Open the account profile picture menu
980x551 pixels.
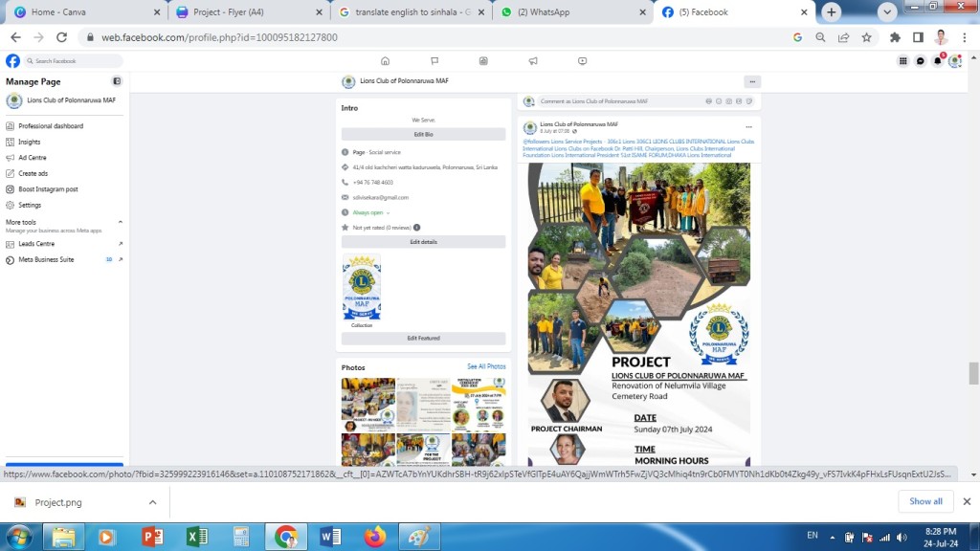tap(955, 60)
